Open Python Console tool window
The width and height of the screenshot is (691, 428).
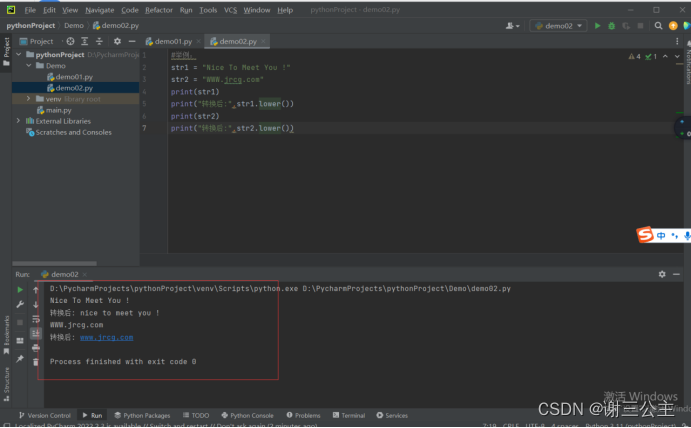click(247, 416)
